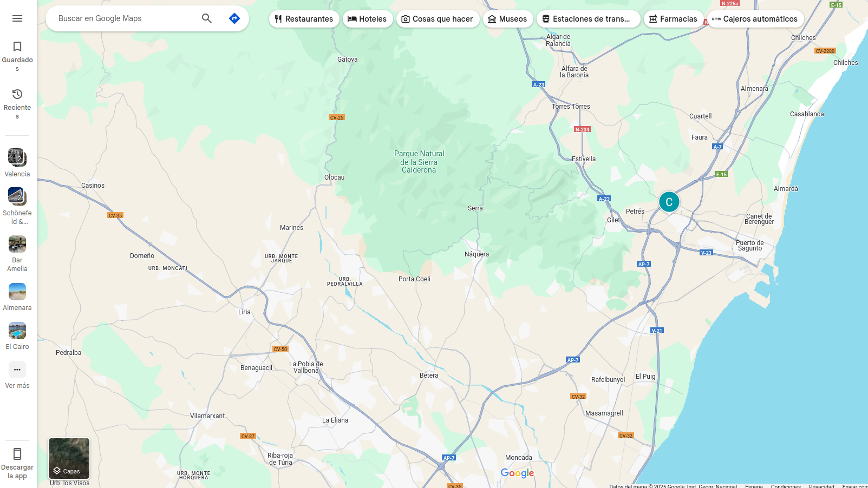Click the search magnifier icon
The height and width of the screenshot is (488, 868).
point(206,18)
